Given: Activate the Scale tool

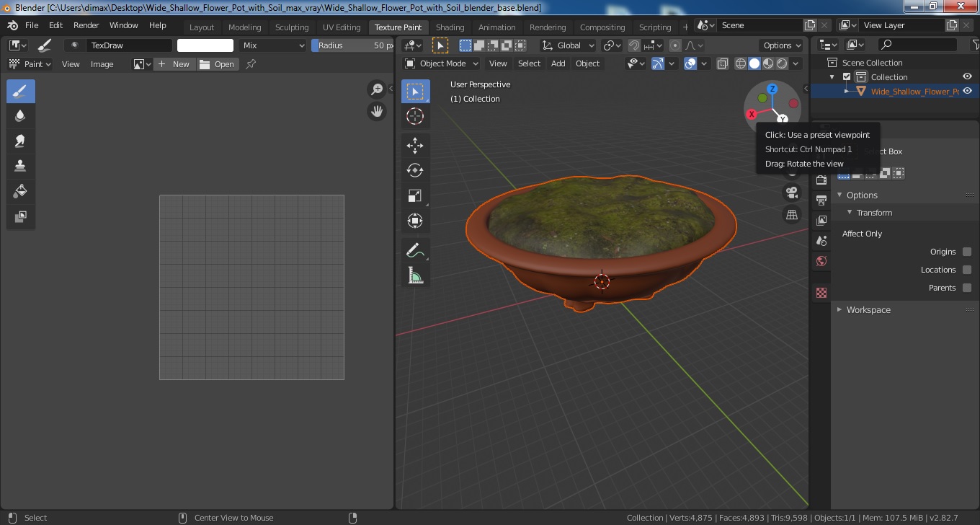Looking at the screenshot, I should (x=415, y=195).
